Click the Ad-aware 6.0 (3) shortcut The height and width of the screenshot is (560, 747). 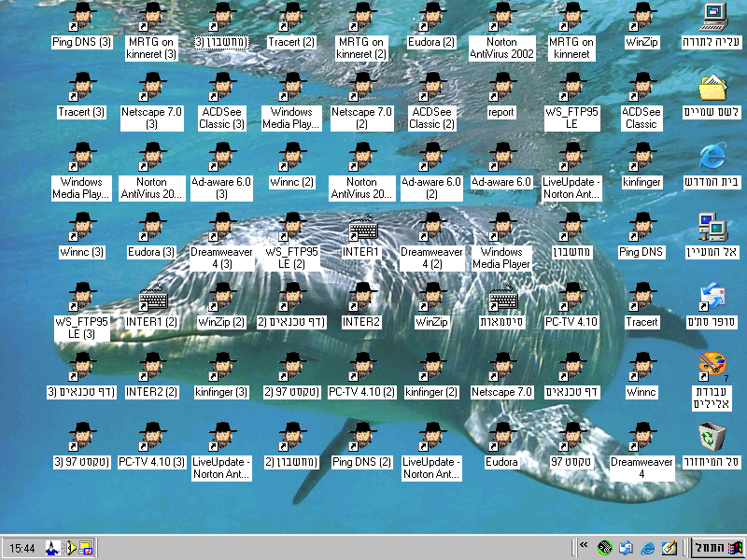222,172
